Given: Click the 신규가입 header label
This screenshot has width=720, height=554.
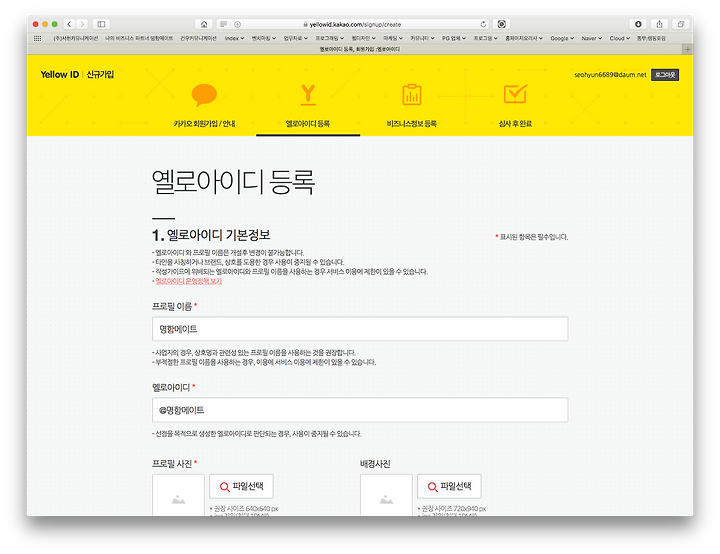Looking at the screenshot, I should [x=100, y=74].
